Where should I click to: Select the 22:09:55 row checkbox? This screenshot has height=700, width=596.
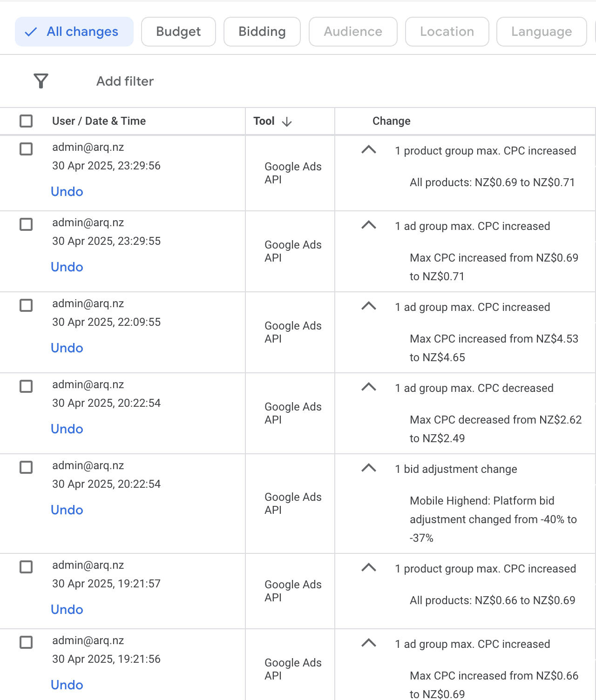[26, 305]
